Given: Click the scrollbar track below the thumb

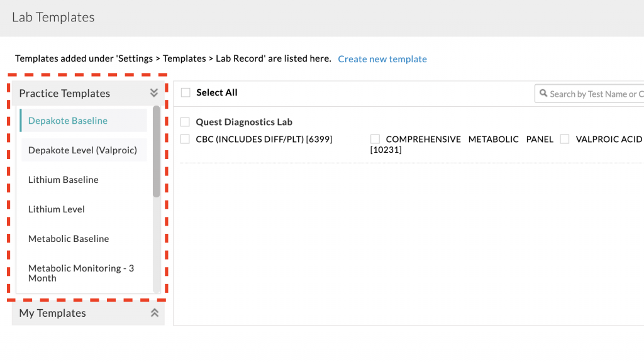Looking at the screenshot, I should (157, 251).
